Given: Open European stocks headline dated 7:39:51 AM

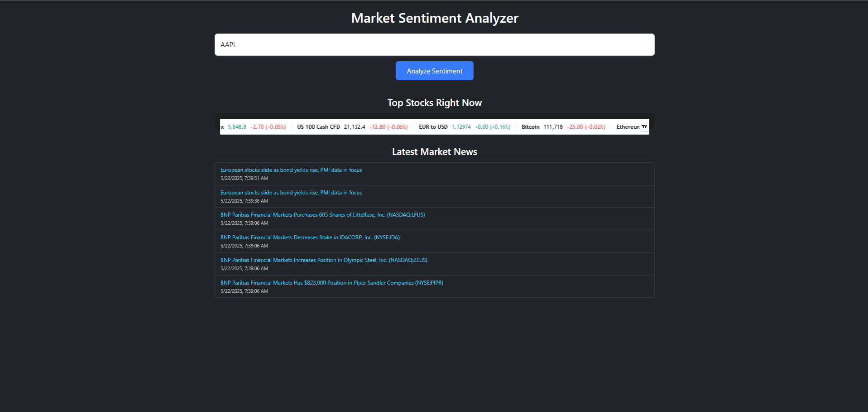Looking at the screenshot, I should pos(291,170).
